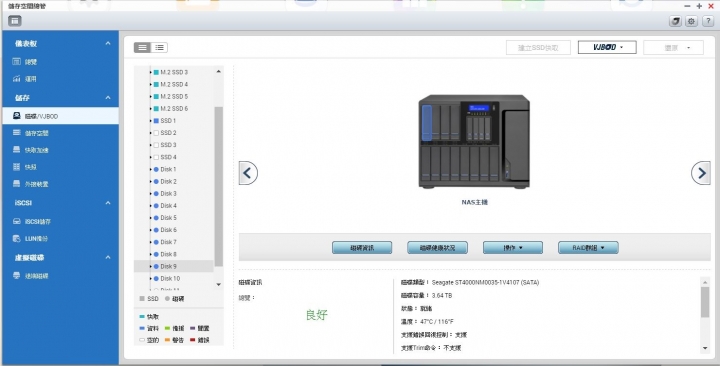The width and height of the screenshot is (720, 366).
Task: Click the Disk Health (磁碟健康狀況) button
Action: tap(437, 248)
